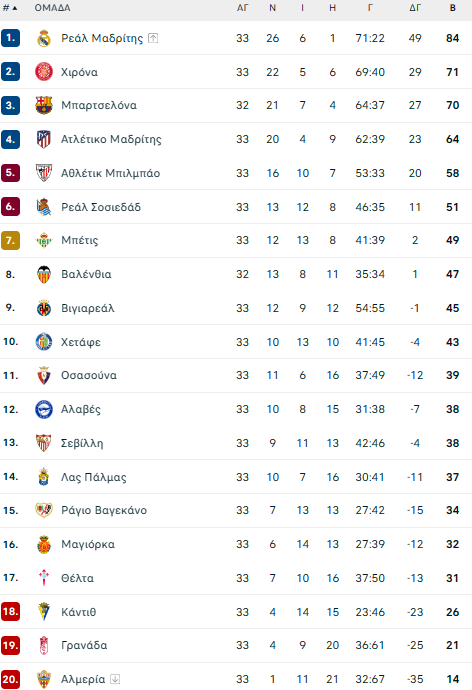The width and height of the screenshot is (472, 690).
Task: Click the relegation arrow icon beside Αλμερία
Action: [x=115, y=679]
